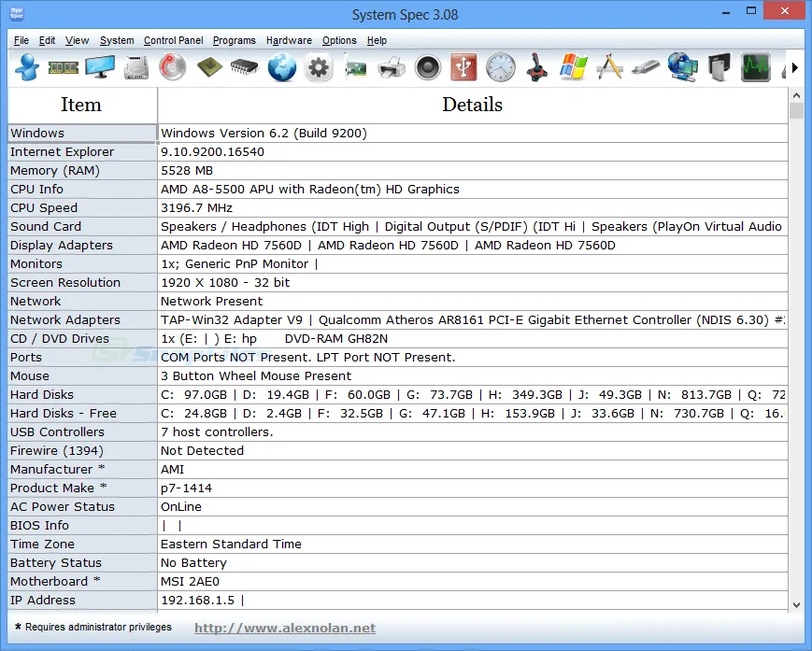Click the user/person toolbar icon
812x651 pixels.
click(27, 67)
